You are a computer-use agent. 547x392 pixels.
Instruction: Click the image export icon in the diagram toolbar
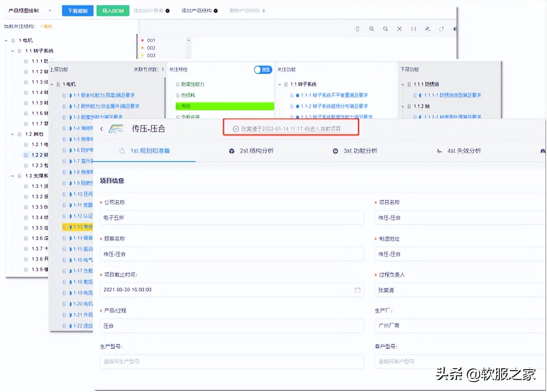pyautogui.click(x=427, y=28)
